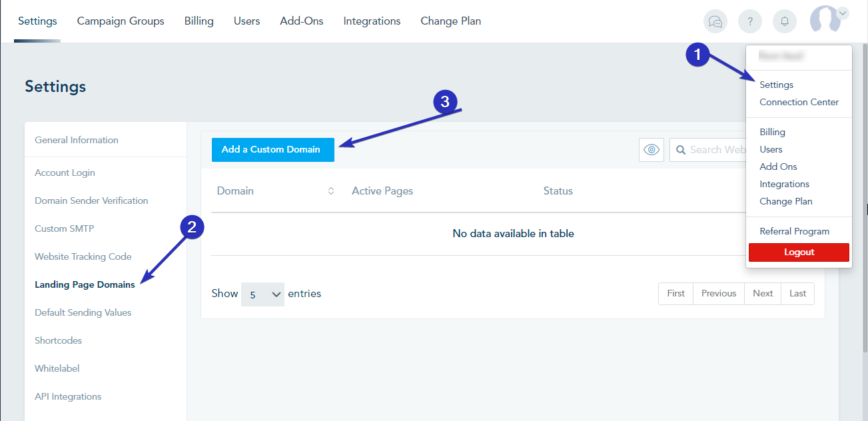Select Landing Page Domains in the sidebar
Image resolution: width=868 pixels, height=421 pixels.
point(85,284)
